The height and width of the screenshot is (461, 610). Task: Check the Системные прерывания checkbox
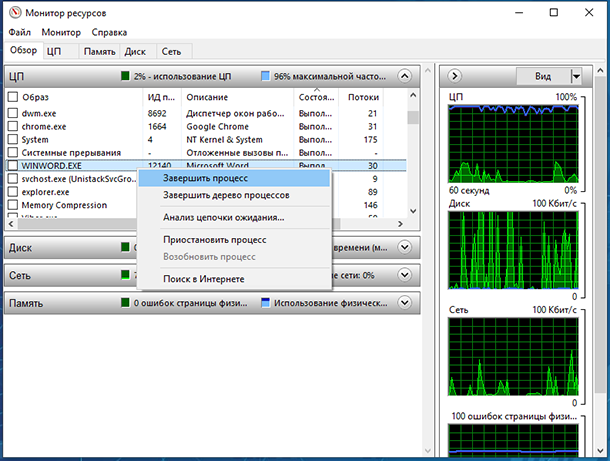pos(13,152)
